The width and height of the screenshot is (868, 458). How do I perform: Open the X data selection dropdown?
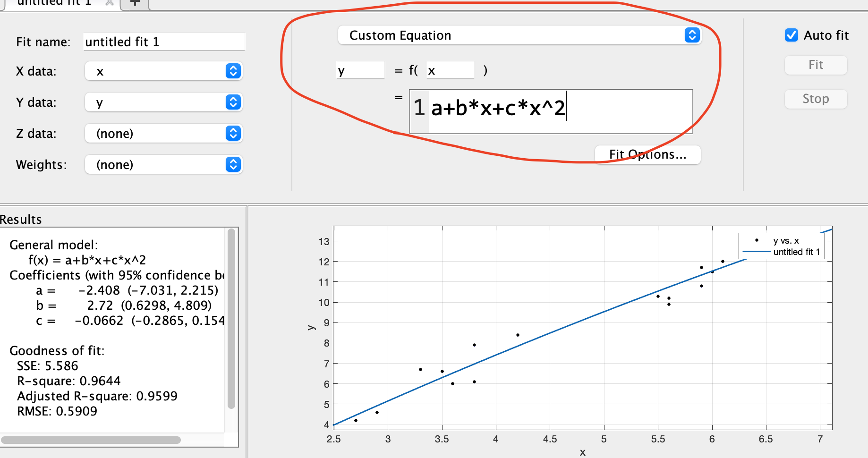163,71
